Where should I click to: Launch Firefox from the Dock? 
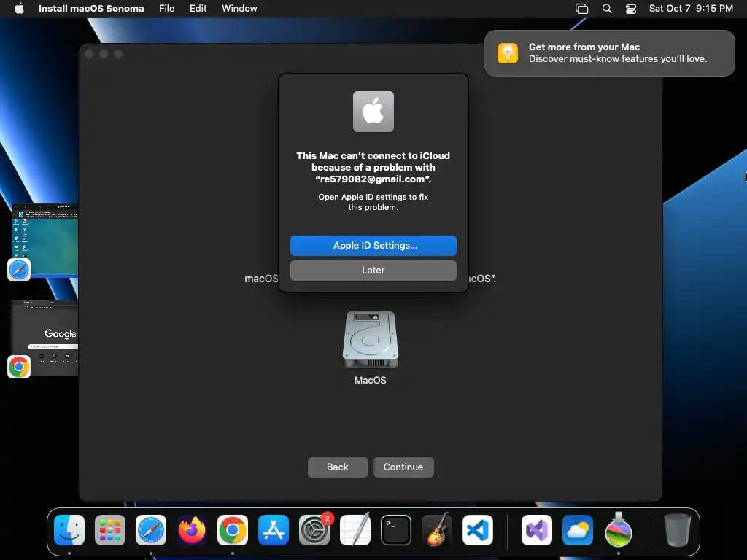click(192, 530)
